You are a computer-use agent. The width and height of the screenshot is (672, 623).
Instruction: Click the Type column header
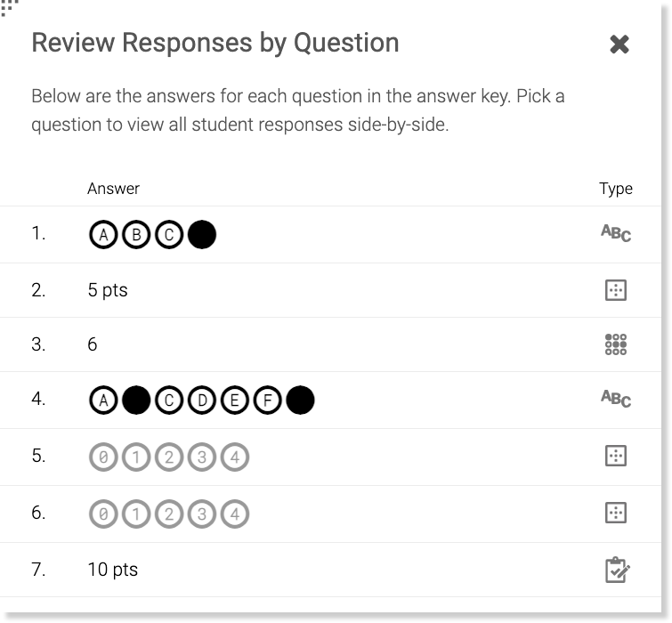point(615,189)
